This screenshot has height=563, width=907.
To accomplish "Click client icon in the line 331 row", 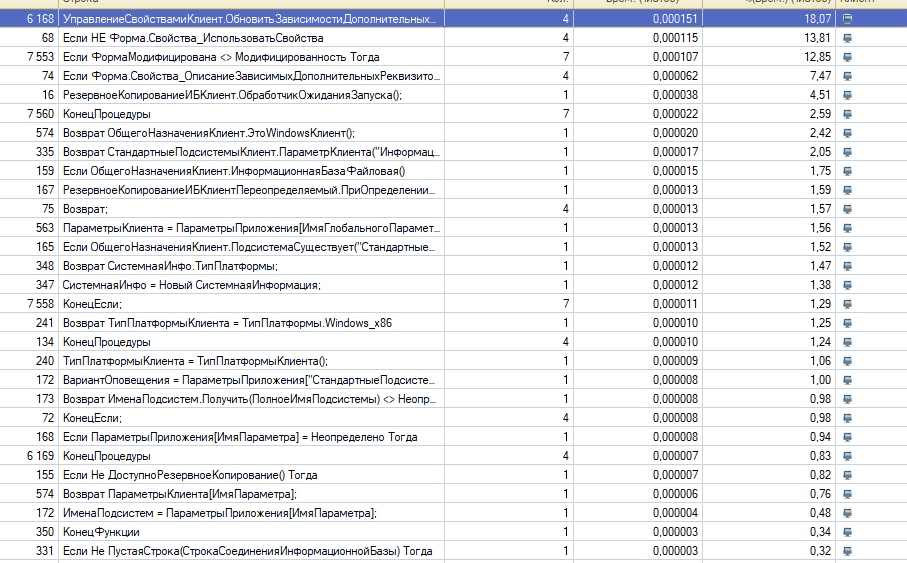I will tap(848, 551).
